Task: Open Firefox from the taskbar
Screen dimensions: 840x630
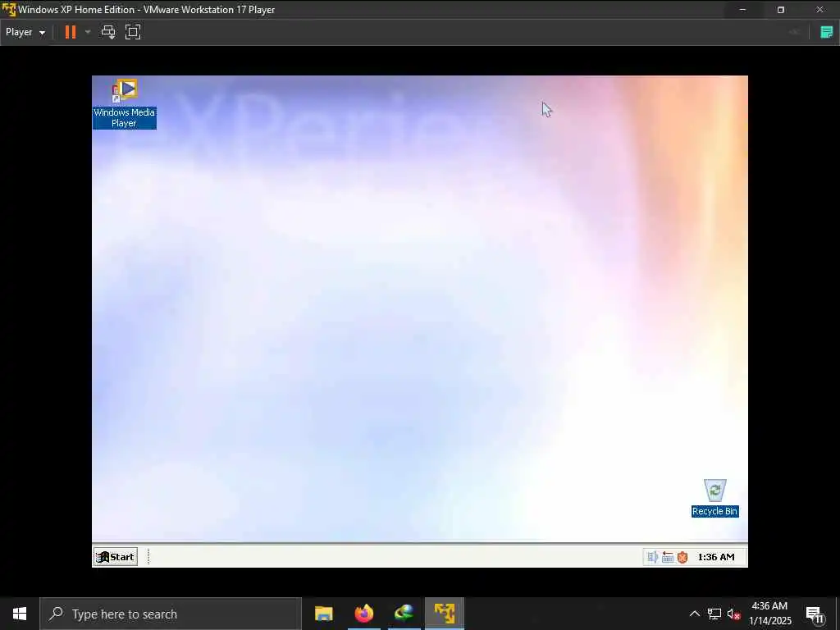Action: coord(364,614)
